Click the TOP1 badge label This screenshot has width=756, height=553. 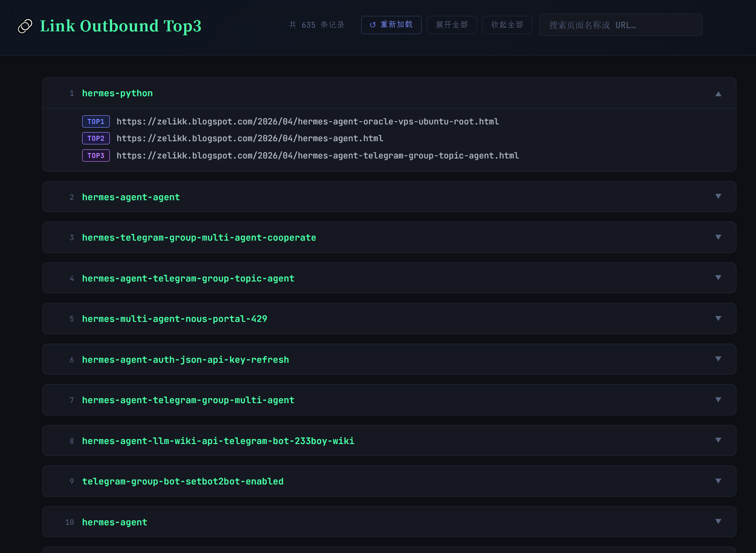click(96, 122)
